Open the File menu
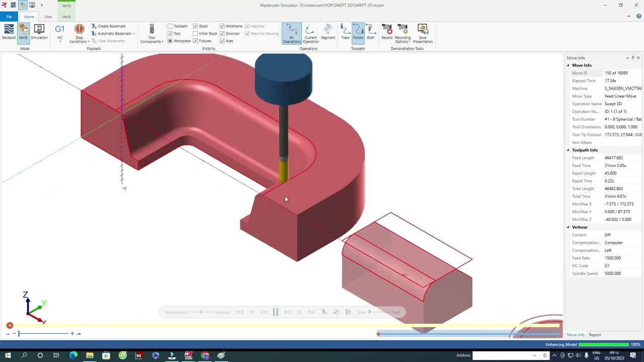 click(x=9, y=17)
